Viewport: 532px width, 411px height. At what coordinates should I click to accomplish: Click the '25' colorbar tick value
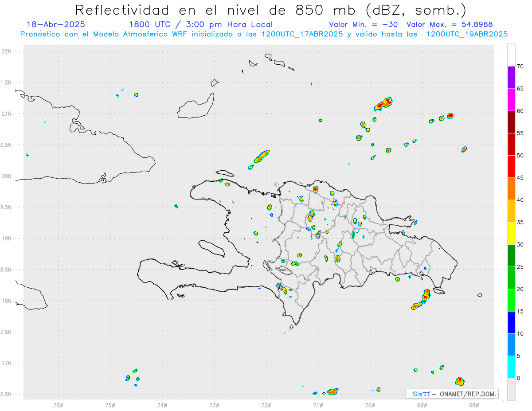(520, 267)
